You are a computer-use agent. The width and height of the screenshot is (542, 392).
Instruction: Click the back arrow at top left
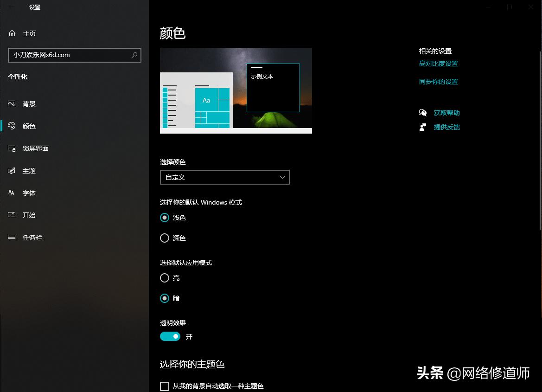[11, 7]
